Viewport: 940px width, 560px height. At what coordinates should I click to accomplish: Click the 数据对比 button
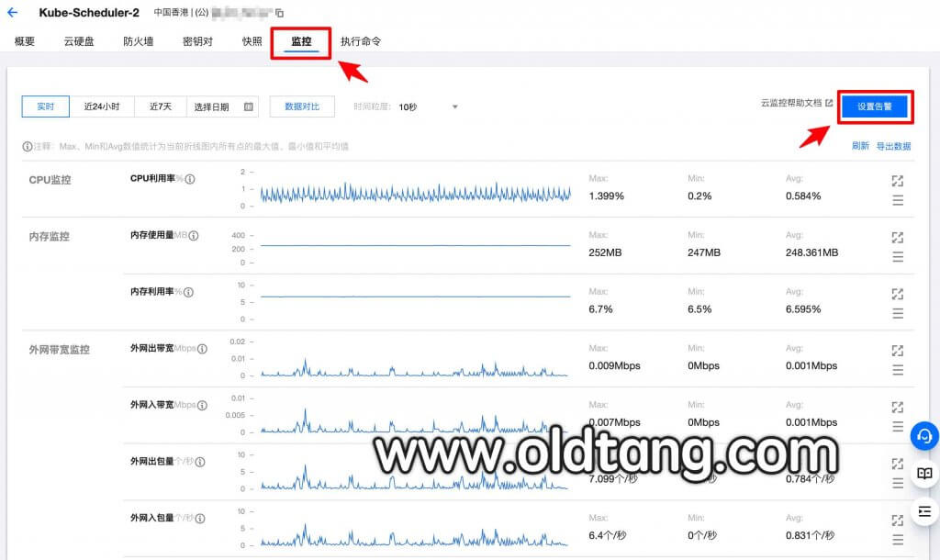click(302, 106)
